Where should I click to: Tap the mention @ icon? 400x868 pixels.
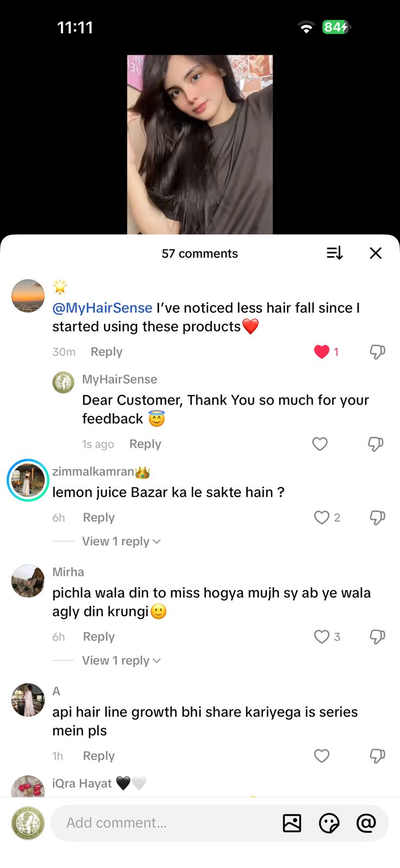click(x=366, y=823)
